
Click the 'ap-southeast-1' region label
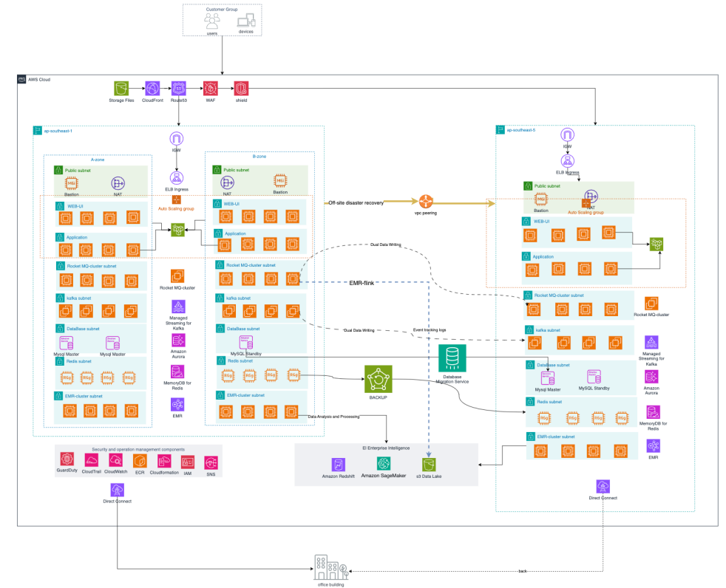coord(58,131)
